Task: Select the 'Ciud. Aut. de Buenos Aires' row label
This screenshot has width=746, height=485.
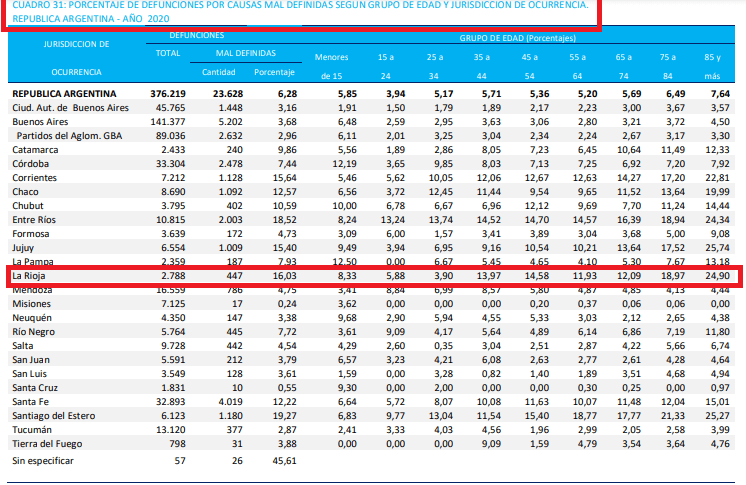Action: point(70,108)
